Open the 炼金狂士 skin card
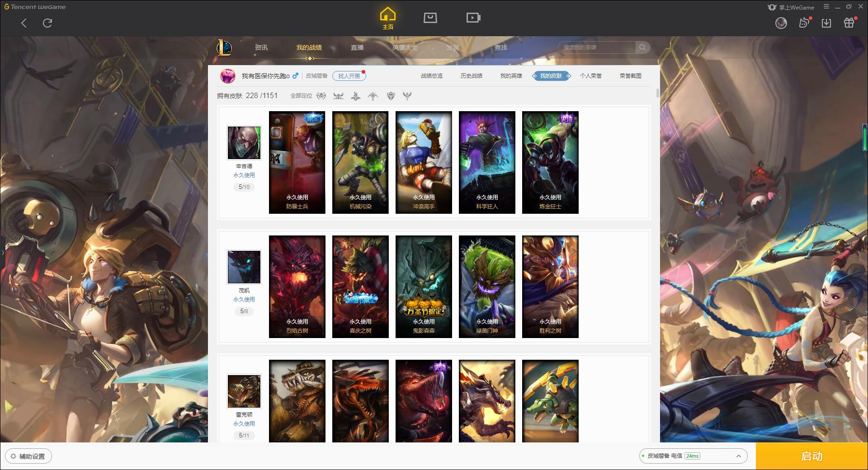Screen dimensions: 868x470 pos(550,162)
